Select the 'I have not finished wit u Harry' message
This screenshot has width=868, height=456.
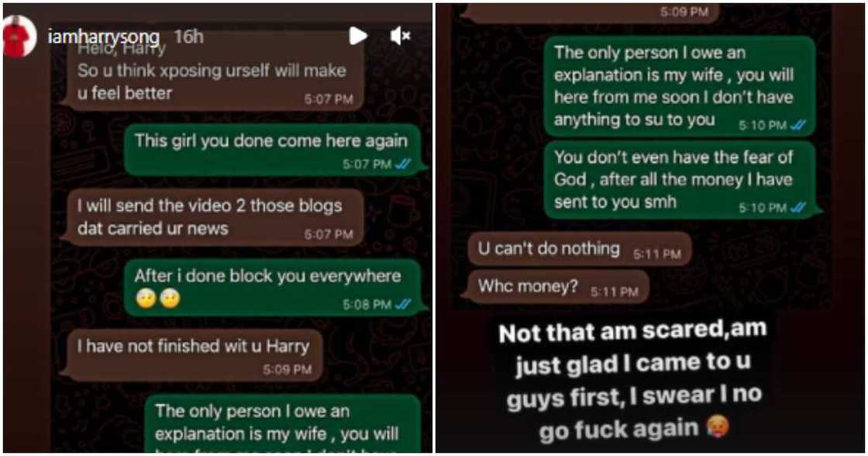click(192, 355)
